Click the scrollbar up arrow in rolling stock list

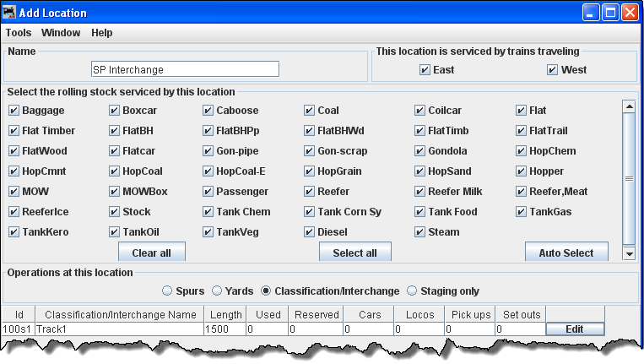pyautogui.click(x=628, y=106)
